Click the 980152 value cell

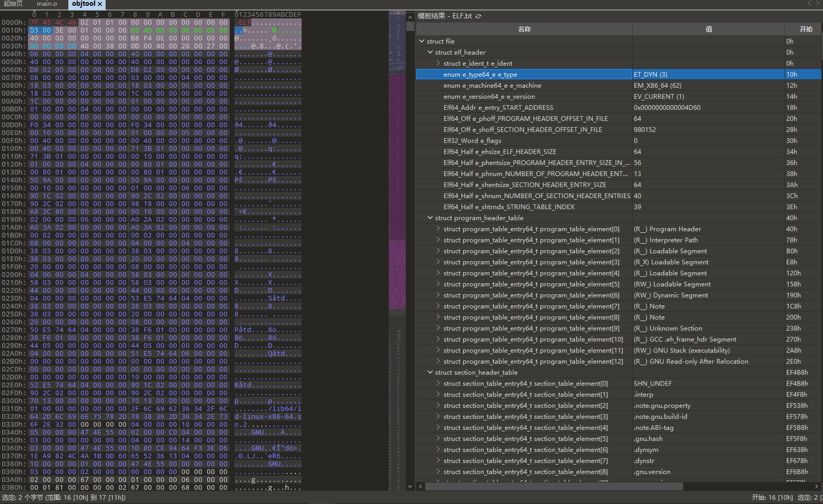(708, 130)
